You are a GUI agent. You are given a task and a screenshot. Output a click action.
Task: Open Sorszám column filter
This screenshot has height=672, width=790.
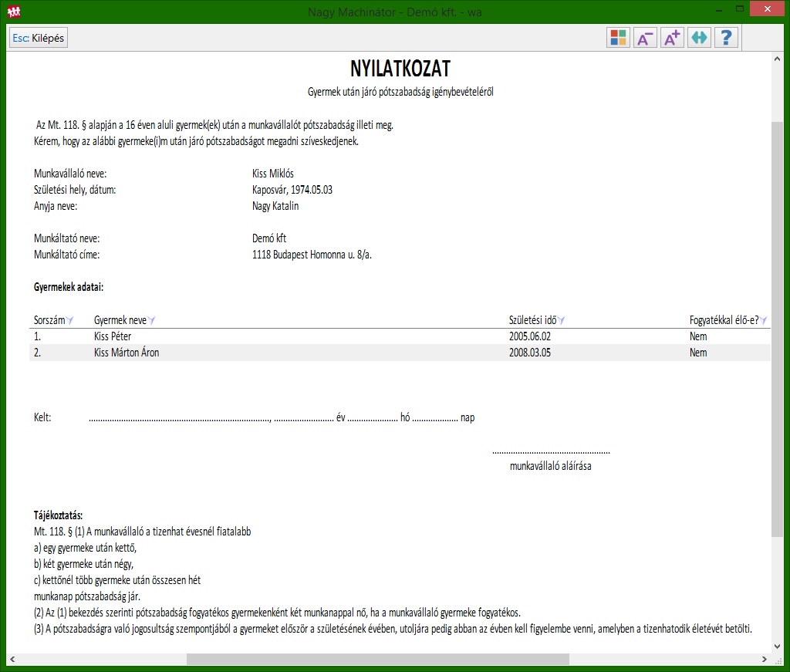point(69,320)
